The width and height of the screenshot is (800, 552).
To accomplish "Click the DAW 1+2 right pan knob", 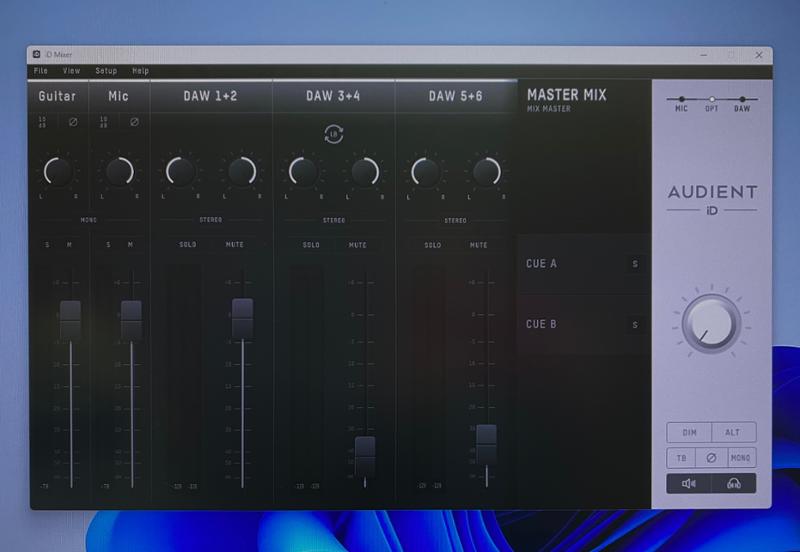I will click(241, 171).
